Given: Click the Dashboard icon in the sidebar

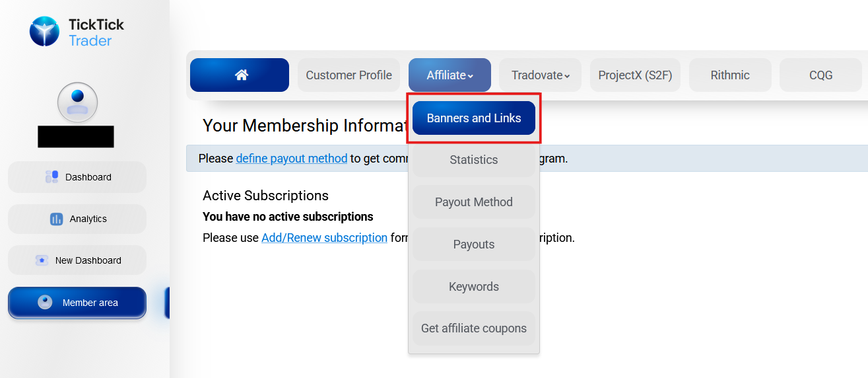Looking at the screenshot, I should (x=51, y=177).
